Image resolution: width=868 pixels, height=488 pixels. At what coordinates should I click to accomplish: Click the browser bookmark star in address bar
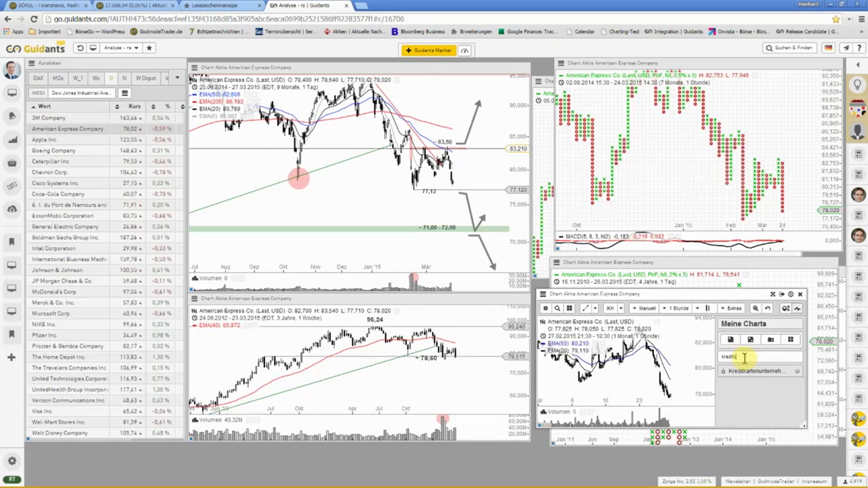point(835,19)
